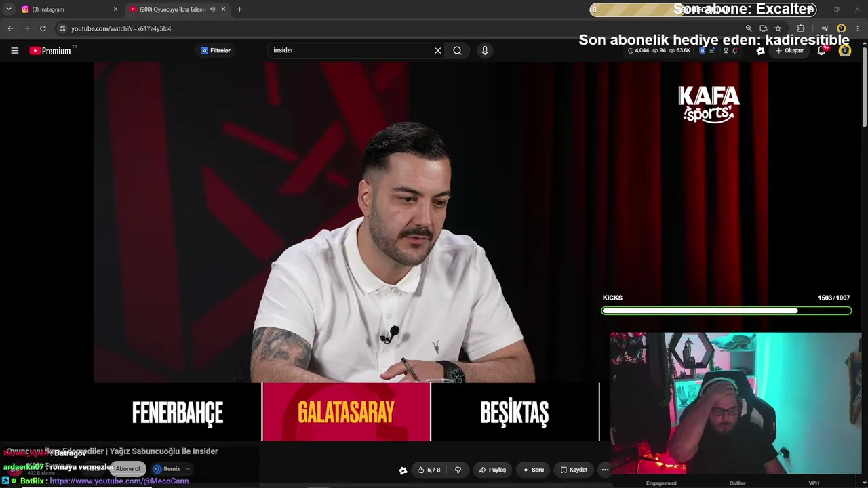Click the Outlier column header
Screen dimensions: 868x488
click(x=737, y=483)
